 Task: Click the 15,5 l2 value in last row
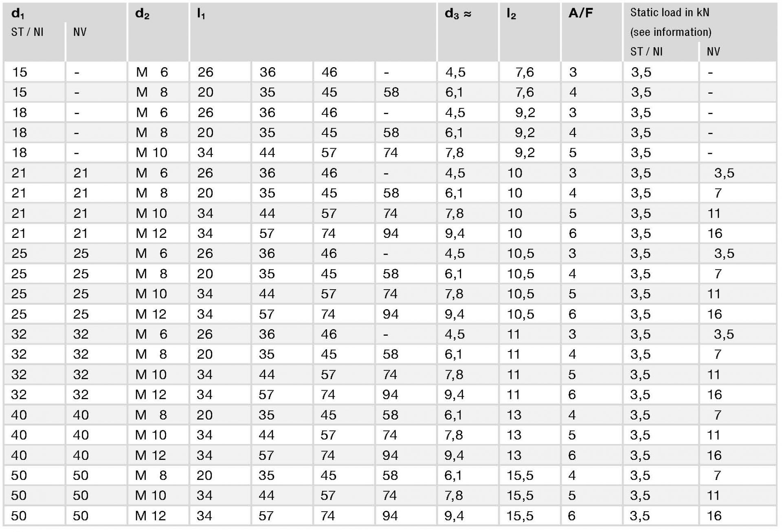point(520,516)
